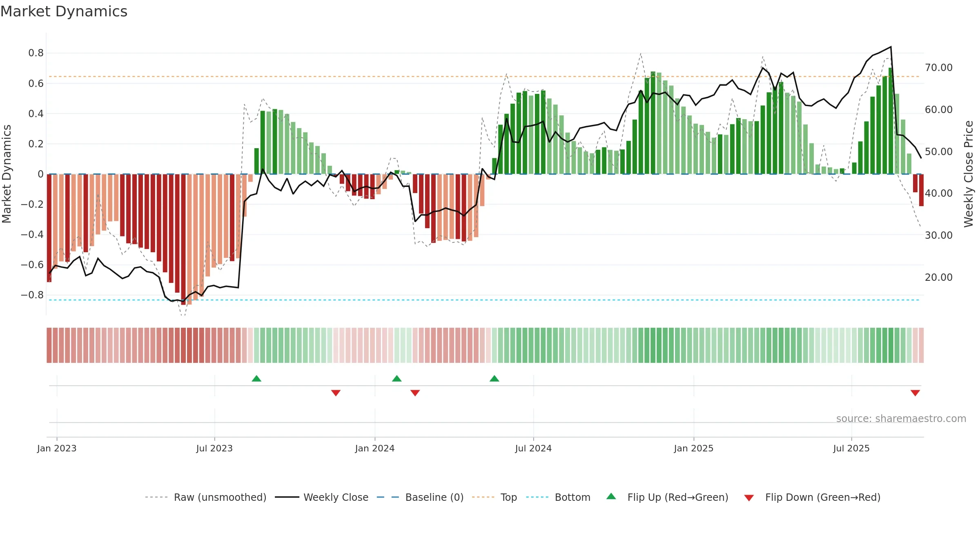Click the Top legend label

pos(509,497)
